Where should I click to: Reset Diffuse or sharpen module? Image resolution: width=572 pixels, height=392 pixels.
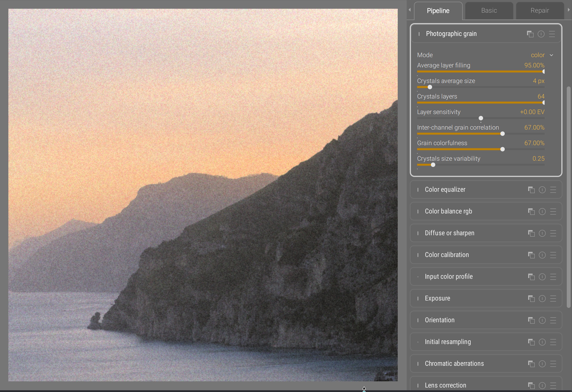click(x=542, y=233)
